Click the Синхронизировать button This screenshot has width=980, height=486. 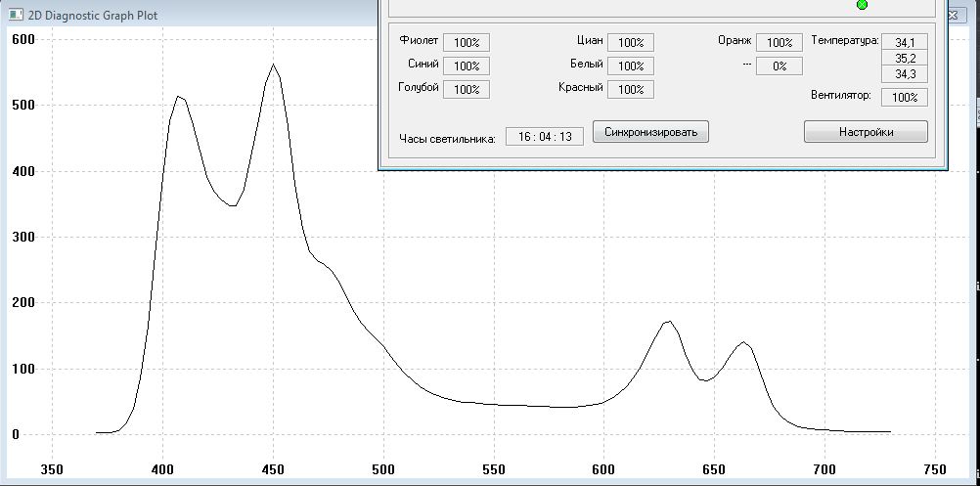pos(650,132)
